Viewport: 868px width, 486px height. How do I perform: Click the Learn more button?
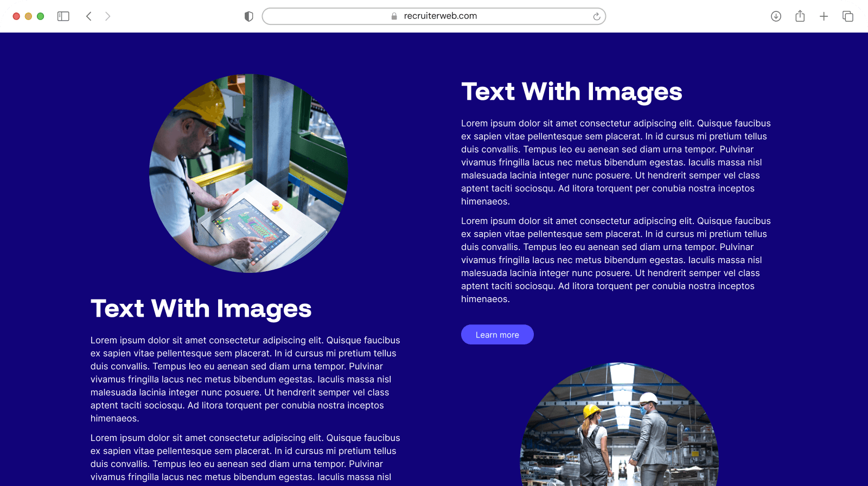497,335
